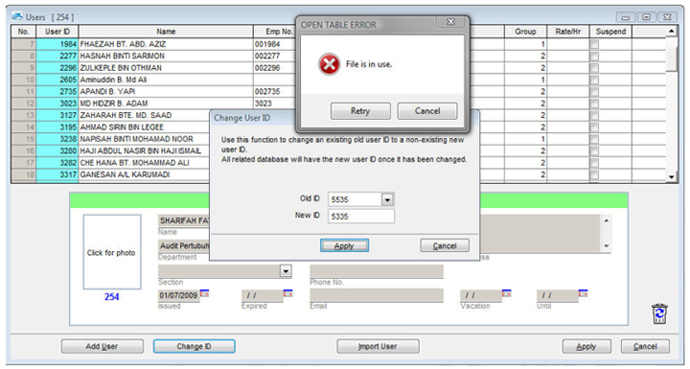
Task: Open the Old ID dropdown
Action: click(387, 200)
